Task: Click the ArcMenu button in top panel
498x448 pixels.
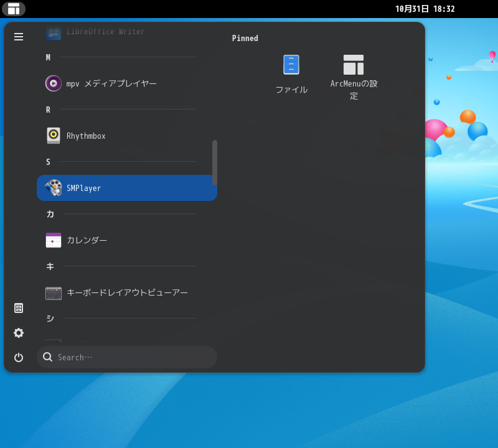Action: click(x=14, y=9)
